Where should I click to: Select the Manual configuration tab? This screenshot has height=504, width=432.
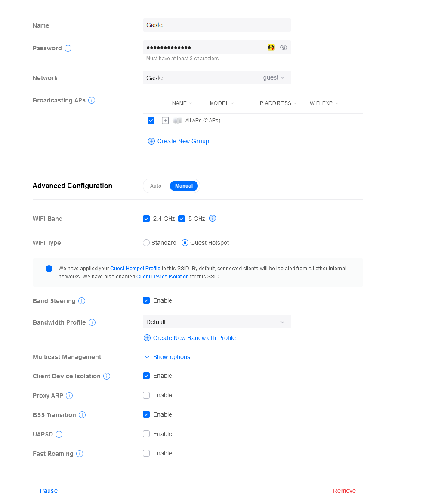[x=184, y=186]
